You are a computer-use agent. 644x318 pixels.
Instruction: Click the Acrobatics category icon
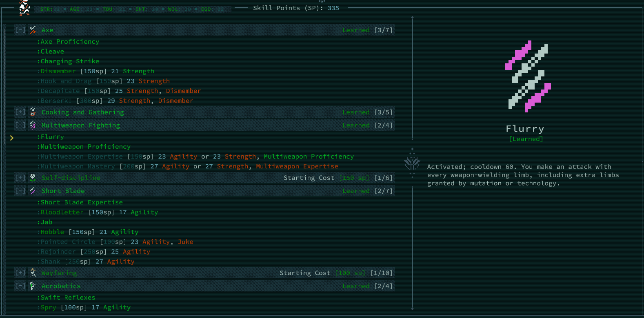[x=33, y=286]
